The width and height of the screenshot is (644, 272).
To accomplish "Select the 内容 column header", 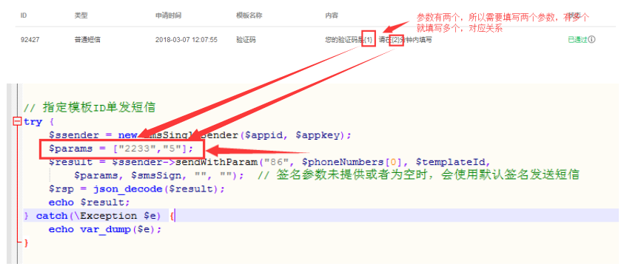I will coord(332,16).
